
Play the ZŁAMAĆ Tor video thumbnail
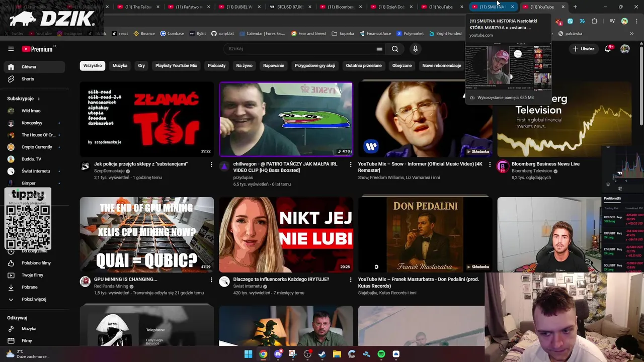pyautogui.click(x=147, y=119)
